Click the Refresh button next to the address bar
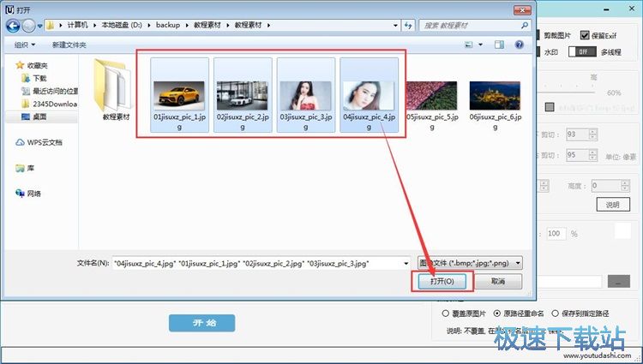 (407, 26)
